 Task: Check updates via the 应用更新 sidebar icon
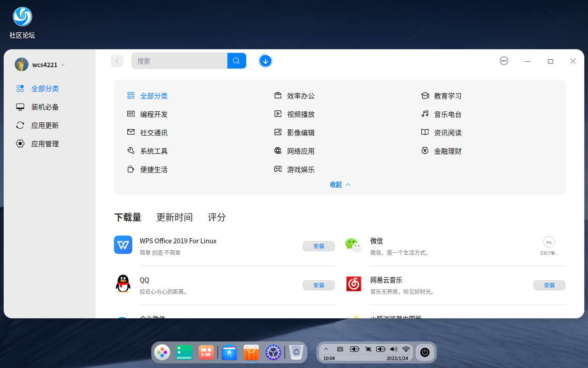pyautogui.click(x=20, y=125)
